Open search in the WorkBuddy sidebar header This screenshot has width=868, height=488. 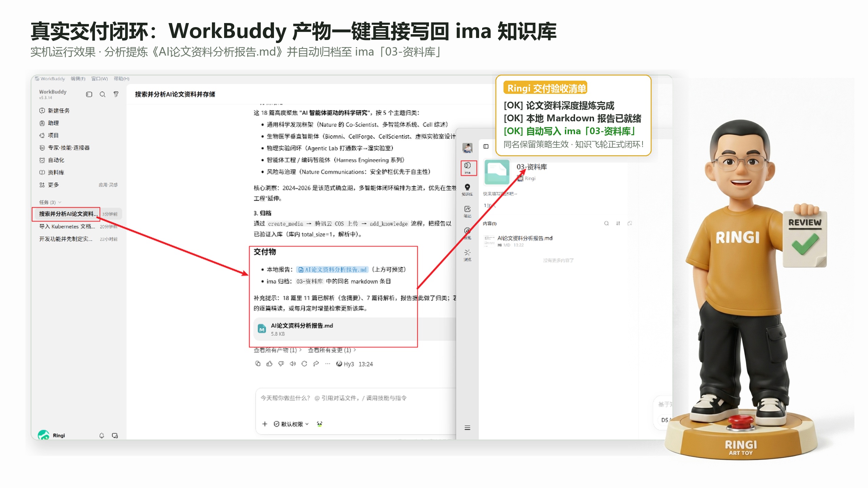[102, 94]
